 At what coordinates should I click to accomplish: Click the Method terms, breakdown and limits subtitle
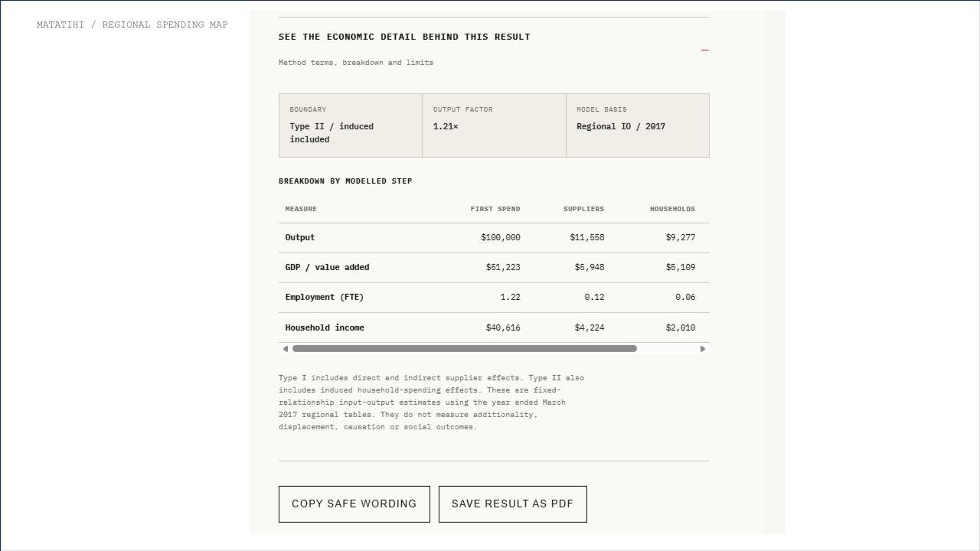(x=356, y=63)
